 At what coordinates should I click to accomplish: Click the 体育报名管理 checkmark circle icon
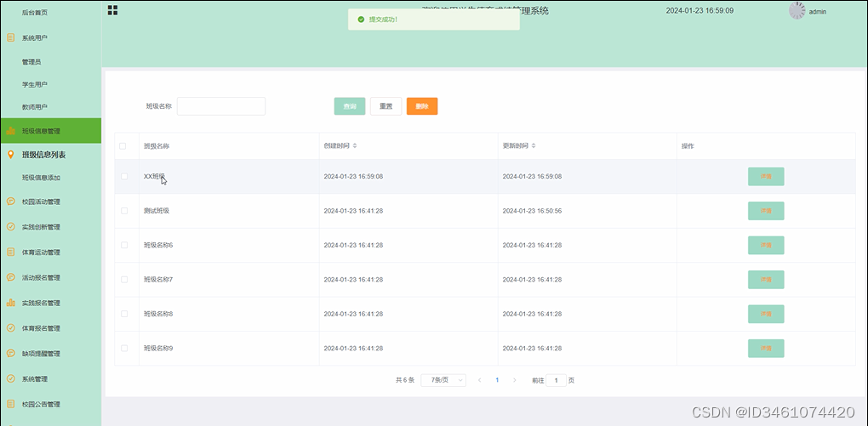click(10, 328)
